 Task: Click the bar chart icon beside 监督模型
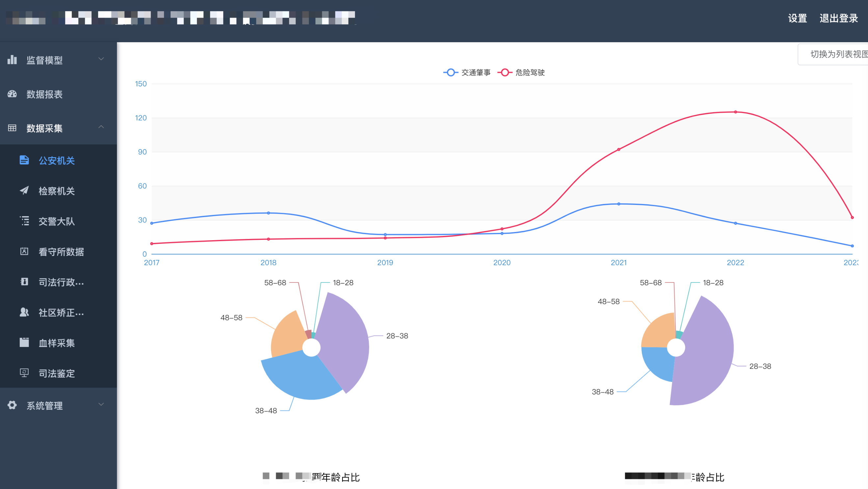(12, 60)
